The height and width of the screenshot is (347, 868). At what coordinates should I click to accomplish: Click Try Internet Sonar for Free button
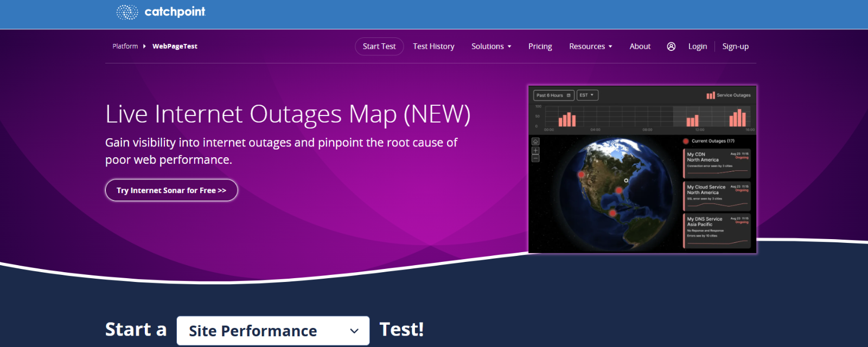[x=171, y=190]
